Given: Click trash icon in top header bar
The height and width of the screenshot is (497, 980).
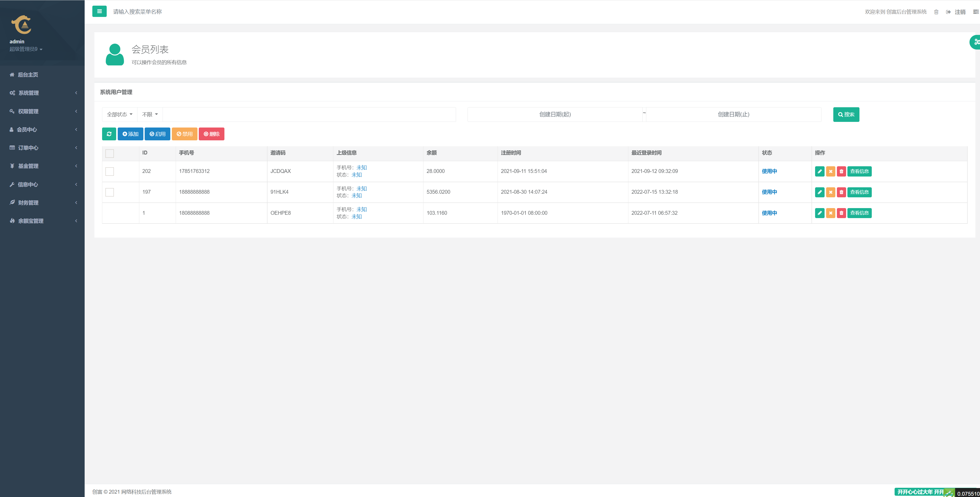Looking at the screenshot, I should pyautogui.click(x=936, y=12).
